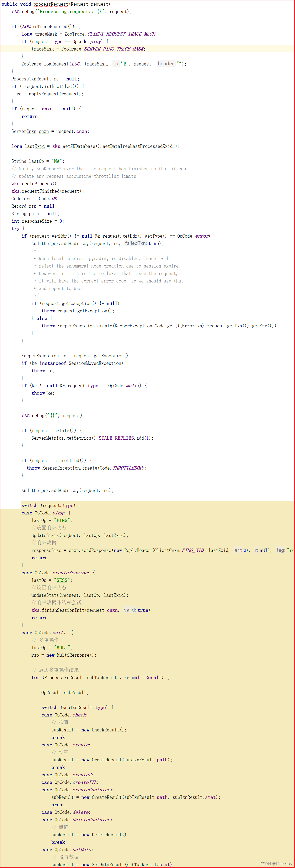The image size is (295, 868).
Task: Click "new CheckResult()" assignment
Action: point(89,730)
